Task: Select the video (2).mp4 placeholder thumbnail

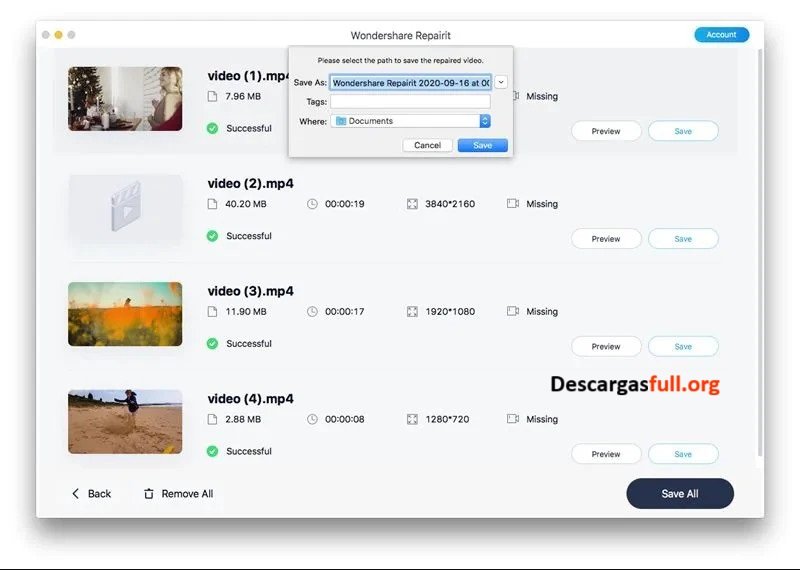Action: (125, 208)
